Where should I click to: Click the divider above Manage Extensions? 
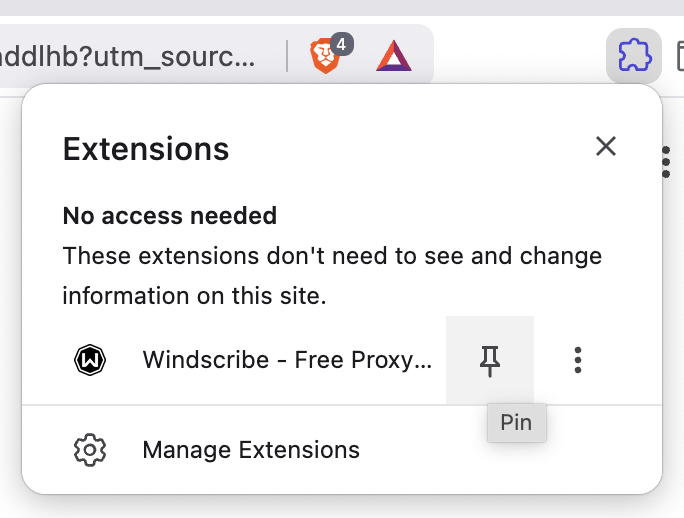341,405
